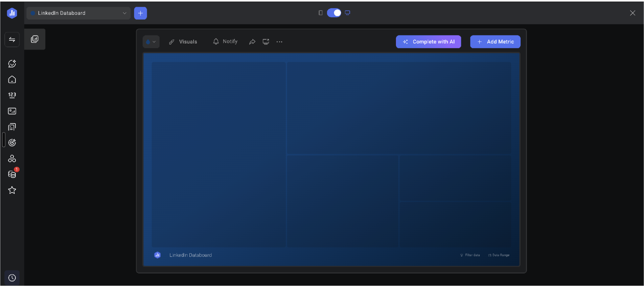Open the three-circles icon in sidebar
Screen dimensions: 644x286
[12, 158]
